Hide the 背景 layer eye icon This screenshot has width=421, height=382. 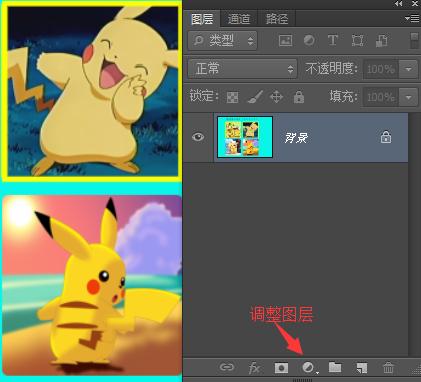(x=198, y=137)
